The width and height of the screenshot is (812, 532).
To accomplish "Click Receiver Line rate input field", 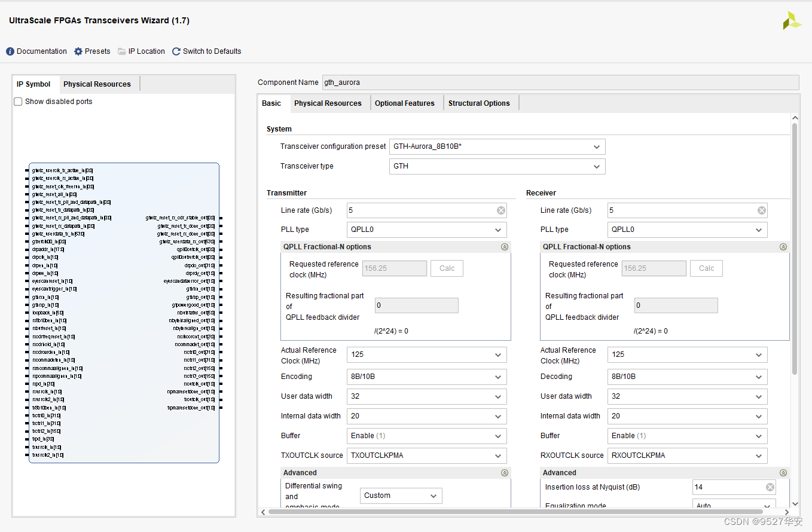I will click(x=688, y=210).
